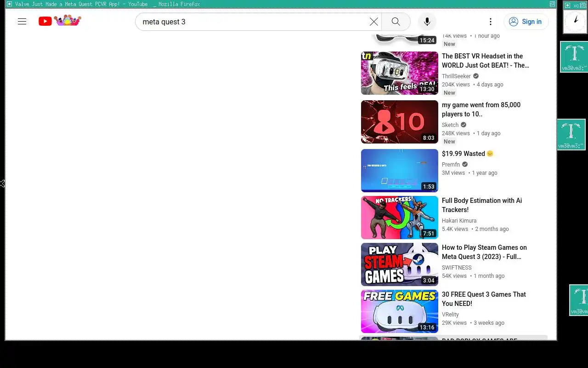
Task: Click 29K views text under VRelity
Action: click(454, 323)
